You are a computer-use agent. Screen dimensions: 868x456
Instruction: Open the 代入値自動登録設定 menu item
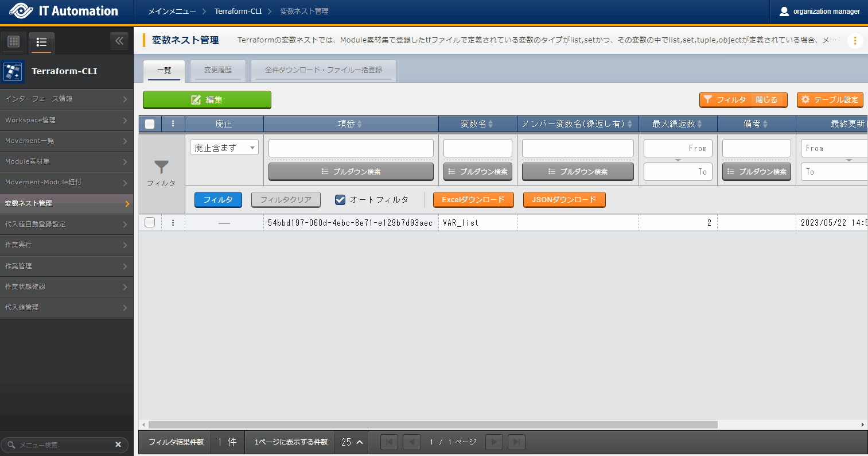click(x=67, y=224)
